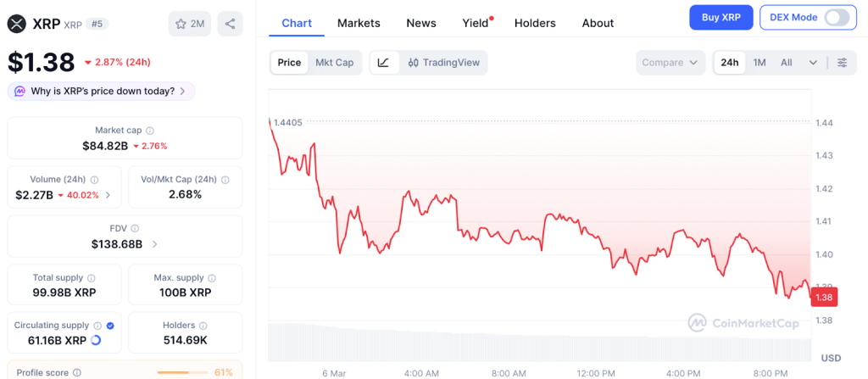Viewport: 868px width, 379px height.
Task: Open "Why is XRP's price down today?"
Action: (102, 91)
